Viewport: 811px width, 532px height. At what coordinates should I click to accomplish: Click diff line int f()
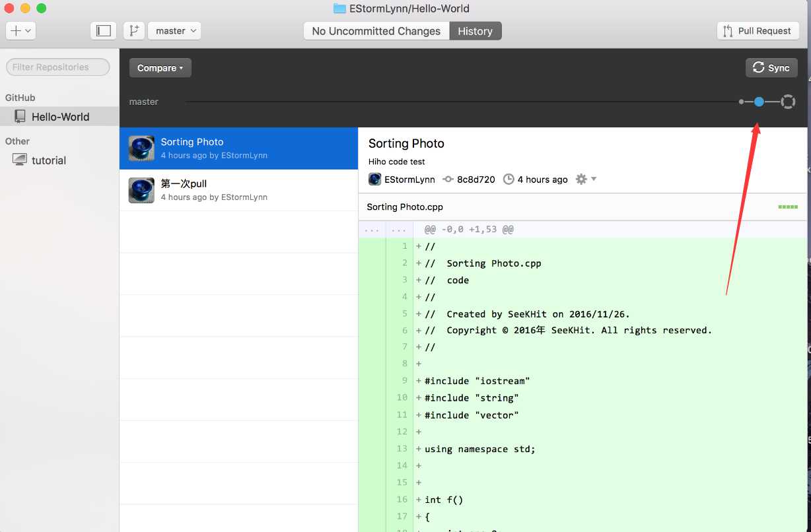pyautogui.click(x=444, y=500)
